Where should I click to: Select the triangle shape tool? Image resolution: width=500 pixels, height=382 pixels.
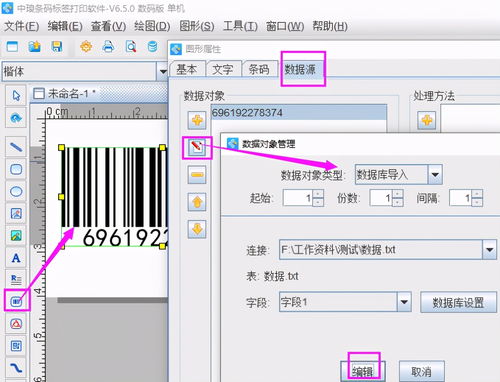point(16,324)
